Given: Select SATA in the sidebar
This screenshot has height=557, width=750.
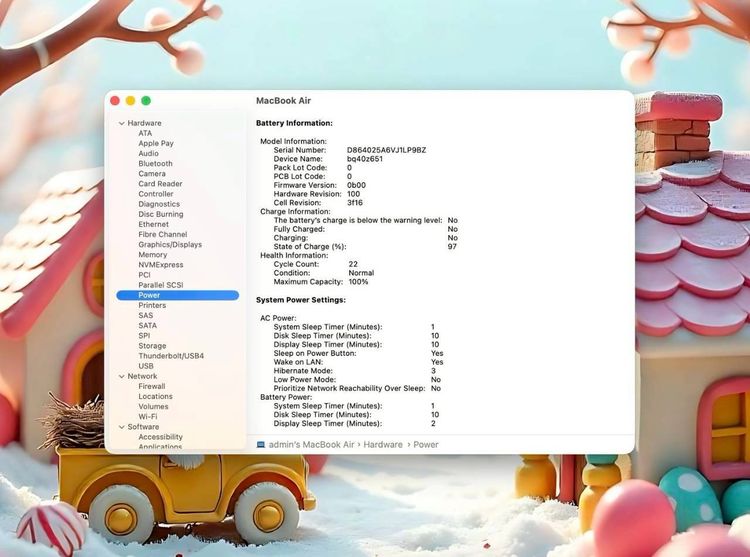Looking at the screenshot, I should point(147,326).
